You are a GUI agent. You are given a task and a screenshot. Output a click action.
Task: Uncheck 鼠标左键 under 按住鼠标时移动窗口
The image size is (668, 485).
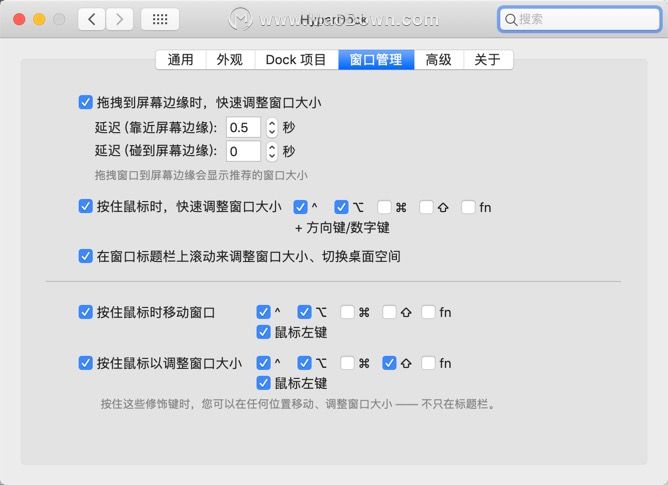pos(264,332)
